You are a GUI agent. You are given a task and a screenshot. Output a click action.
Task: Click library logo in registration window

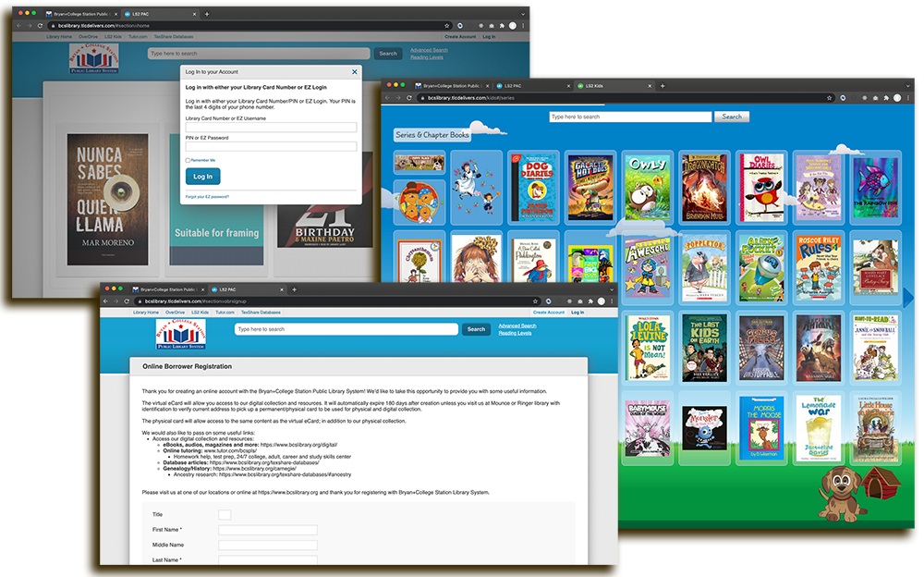tap(181, 335)
